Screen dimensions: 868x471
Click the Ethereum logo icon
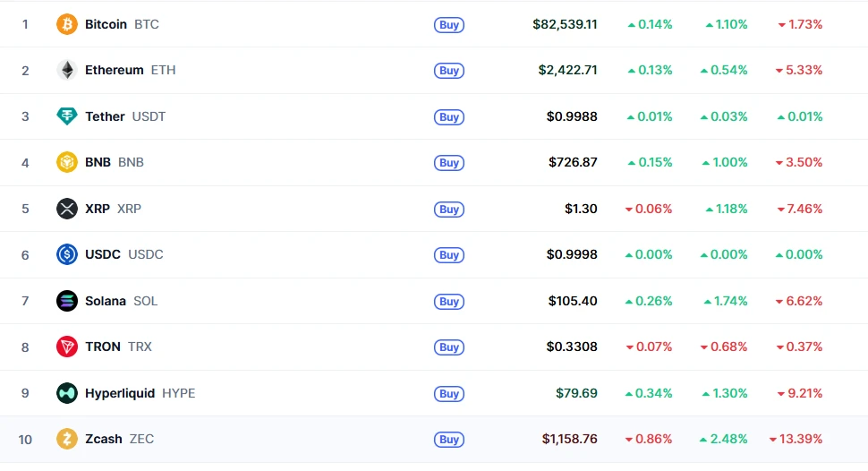click(67, 71)
